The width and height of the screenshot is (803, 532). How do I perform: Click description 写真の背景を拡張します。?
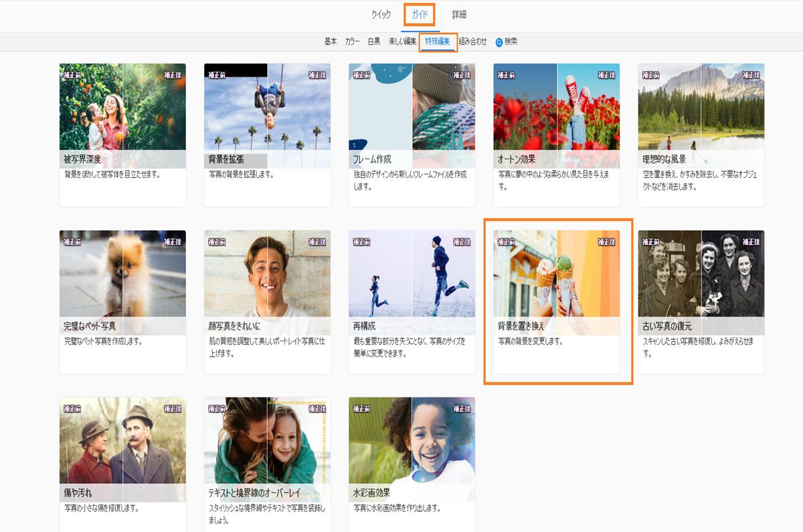(x=241, y=175)
